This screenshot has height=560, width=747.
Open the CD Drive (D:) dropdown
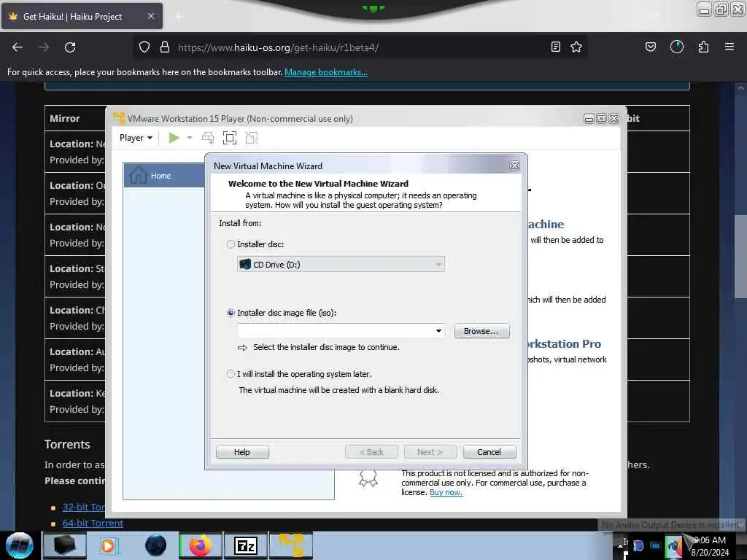point(341,264)
